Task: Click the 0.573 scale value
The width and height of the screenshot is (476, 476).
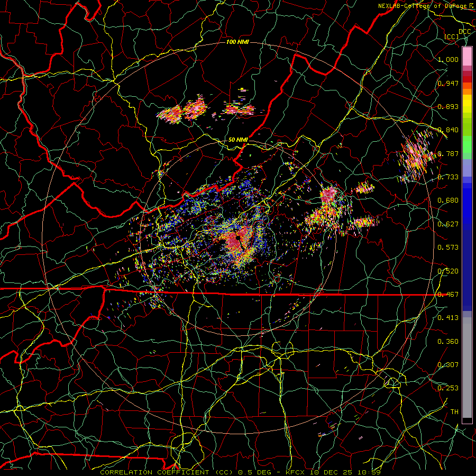Action: click(x=448, y=248)
